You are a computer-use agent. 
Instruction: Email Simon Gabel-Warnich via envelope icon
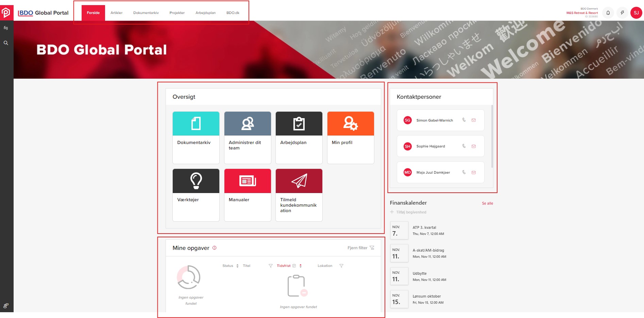click(x=474, y=120)
